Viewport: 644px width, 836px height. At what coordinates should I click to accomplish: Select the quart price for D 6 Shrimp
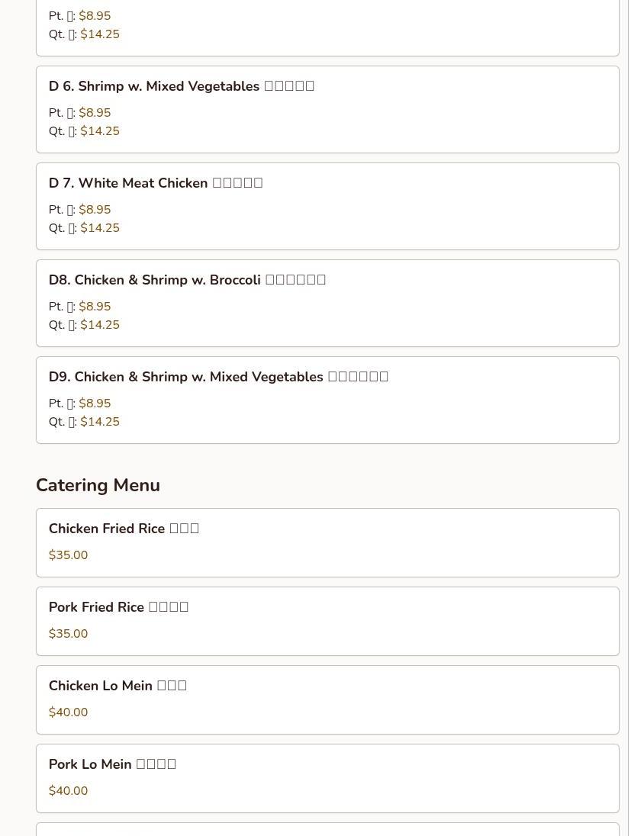(100, 131)
